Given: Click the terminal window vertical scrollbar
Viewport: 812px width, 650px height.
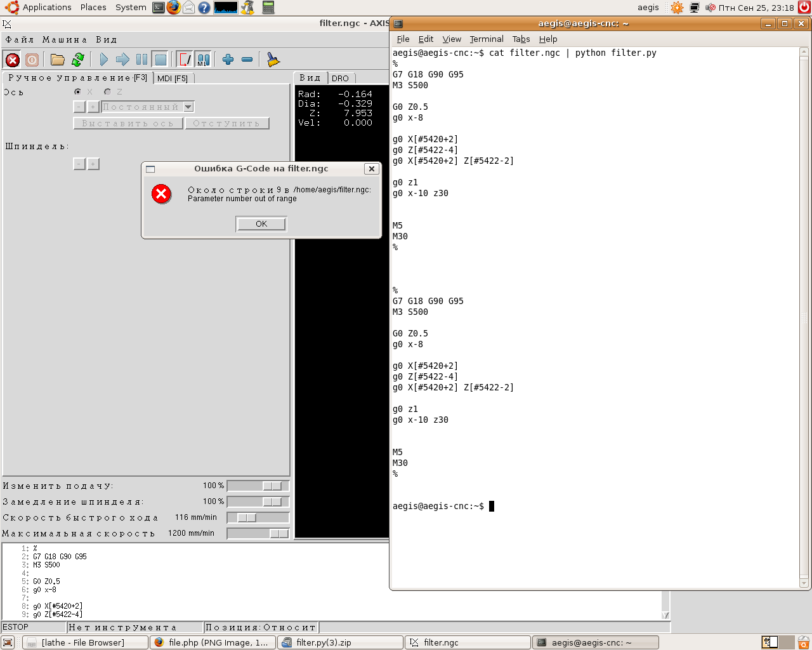Looking at the screenshot, I should click(x=804, y=317).
